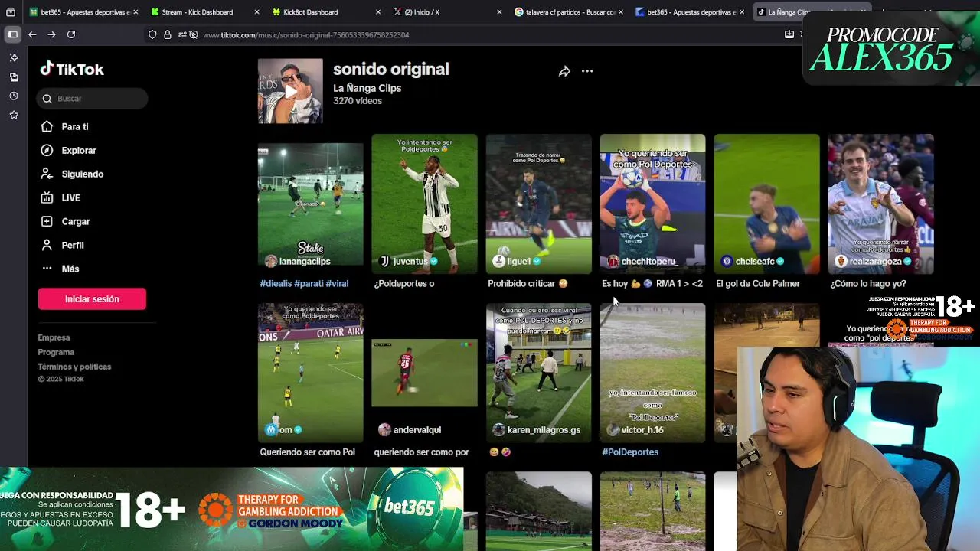Viewport: 980px width, 551px height.
Task: Open the andervalqui video thumbnail
Action: pos(424,373)
